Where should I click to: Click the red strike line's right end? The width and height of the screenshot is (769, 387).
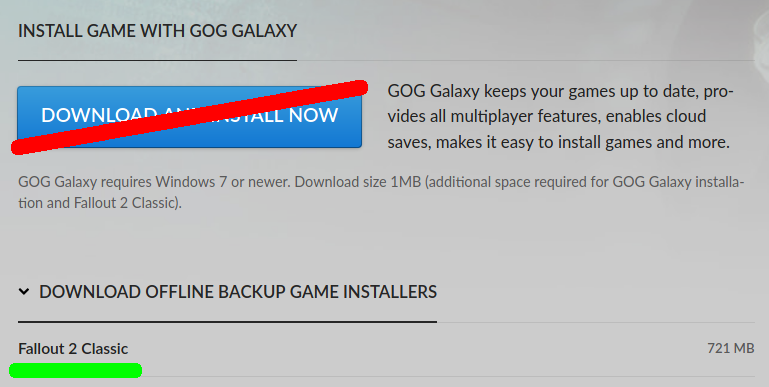pyautogui.click(x=358, y=87)
